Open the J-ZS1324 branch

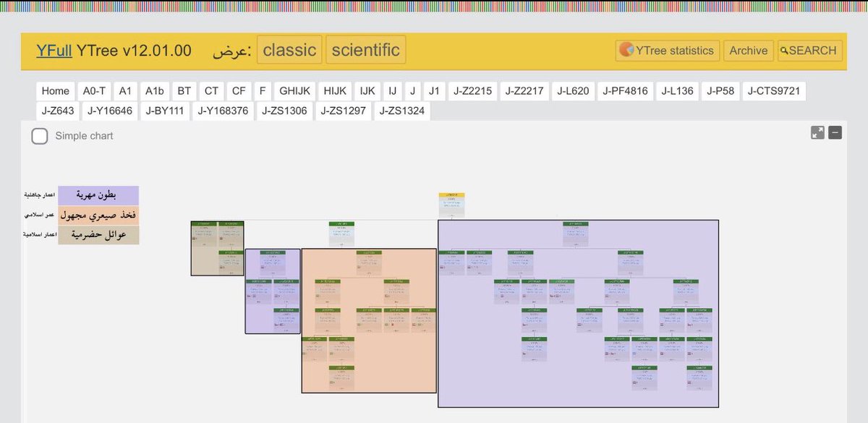(x=402, y=111)
